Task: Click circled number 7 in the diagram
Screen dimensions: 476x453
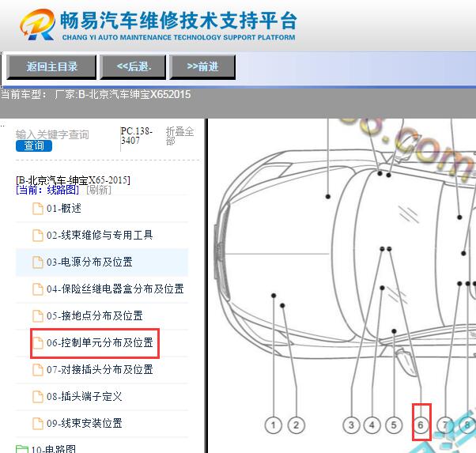Action: (x=445, y=425)
